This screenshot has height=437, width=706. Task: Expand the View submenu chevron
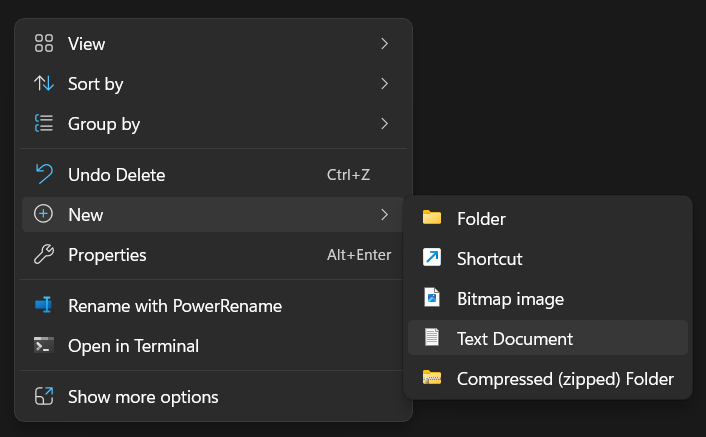384,43
